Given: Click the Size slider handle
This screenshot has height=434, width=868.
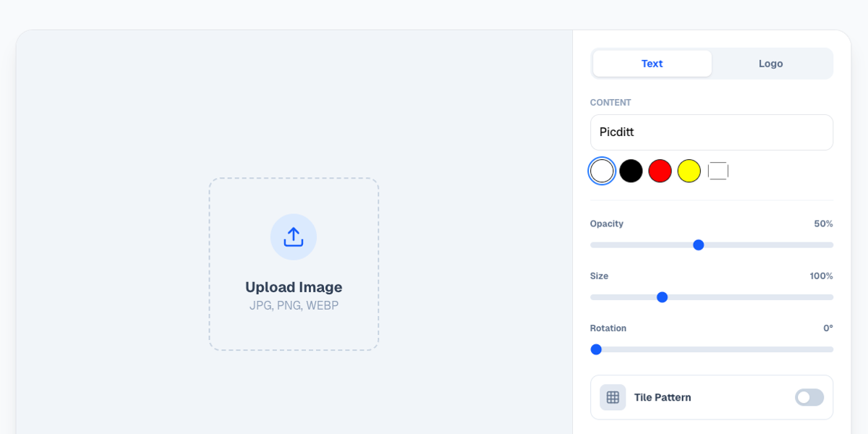Looking at the screenshot, I should (663, 297).
